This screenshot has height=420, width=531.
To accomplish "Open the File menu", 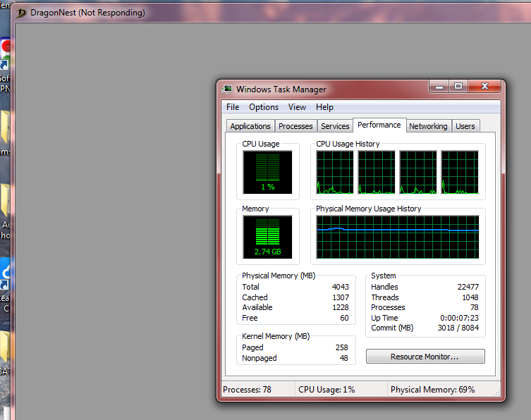I will point(233,107).
